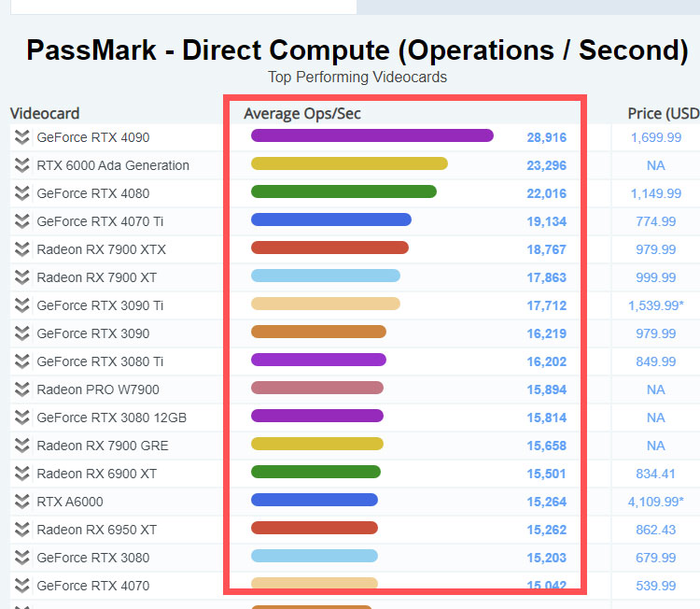
Task: Expand chevron next to Radeon RX 7900 XTX
Action: coord(22,249)
